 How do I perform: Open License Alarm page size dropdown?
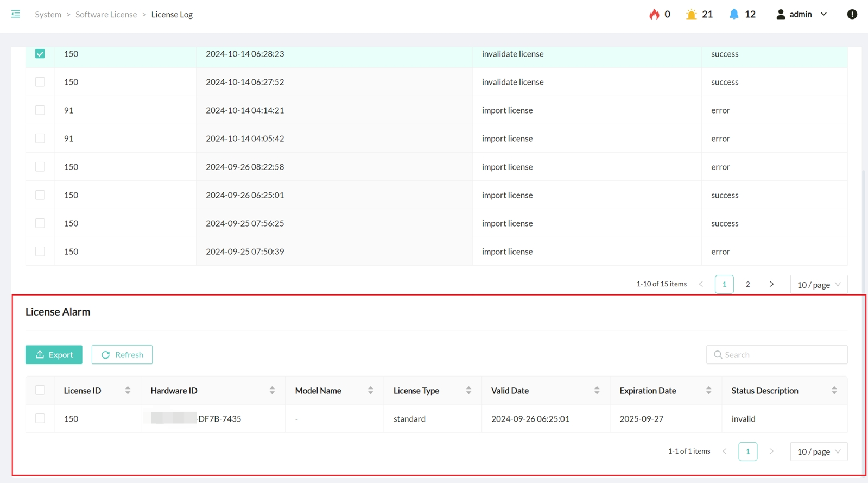click(x=818, y=451)
